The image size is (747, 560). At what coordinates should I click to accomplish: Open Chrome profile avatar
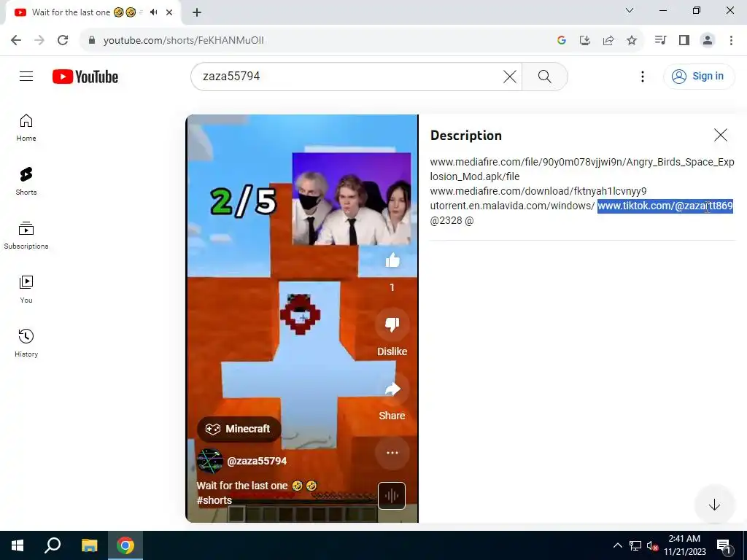[x=708, y=40]
